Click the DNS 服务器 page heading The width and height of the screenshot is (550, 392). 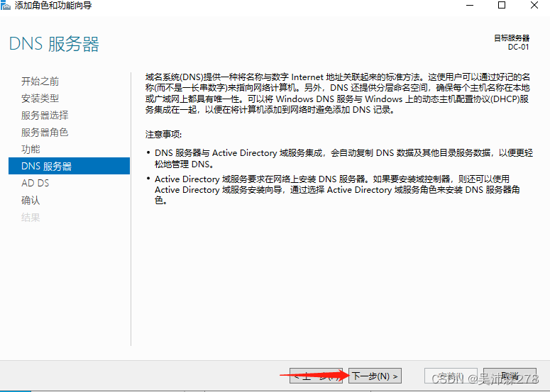55,44
